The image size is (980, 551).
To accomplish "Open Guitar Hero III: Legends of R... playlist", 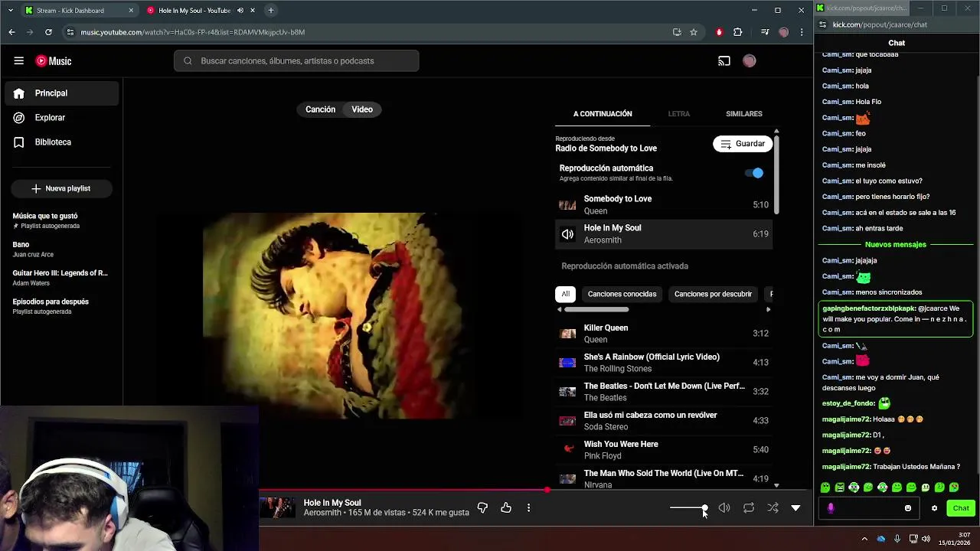I will tap(61, 277).
